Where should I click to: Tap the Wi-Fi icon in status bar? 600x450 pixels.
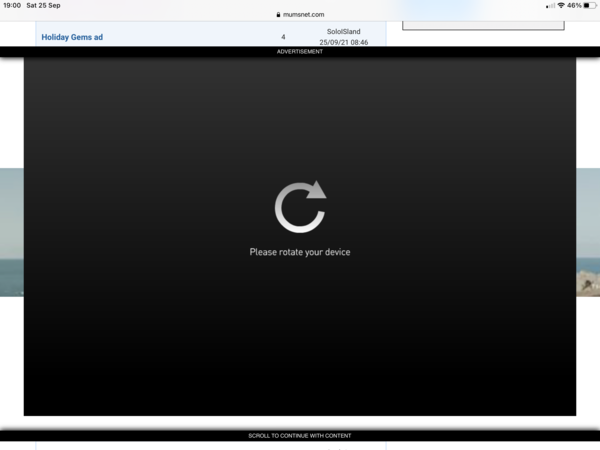pyautogui.click(x=561, y=5)
